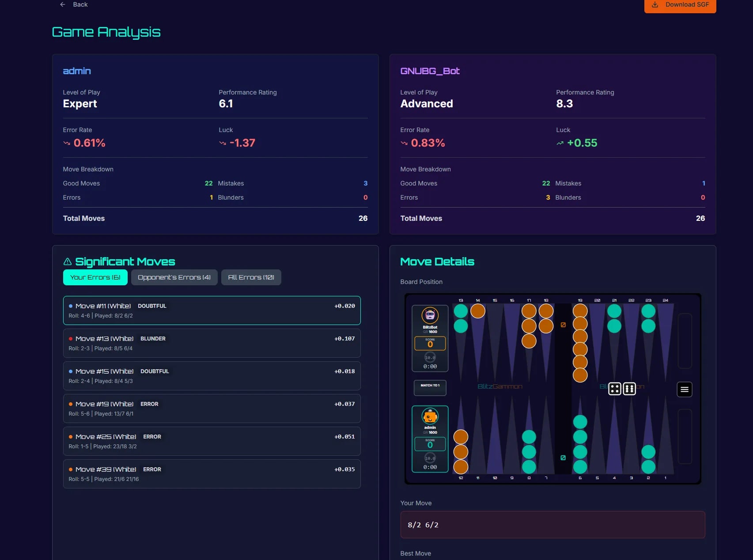Click the download icon in Download SGF
The width and height of the screenshot is (753, 560).
pyautogui.click(x=655, y=4)
